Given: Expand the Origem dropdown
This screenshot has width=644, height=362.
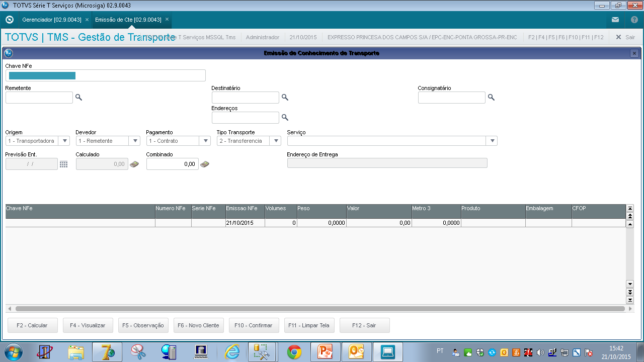Looking at the screenshot, I should pyautogui.click(x=64, y=141).
